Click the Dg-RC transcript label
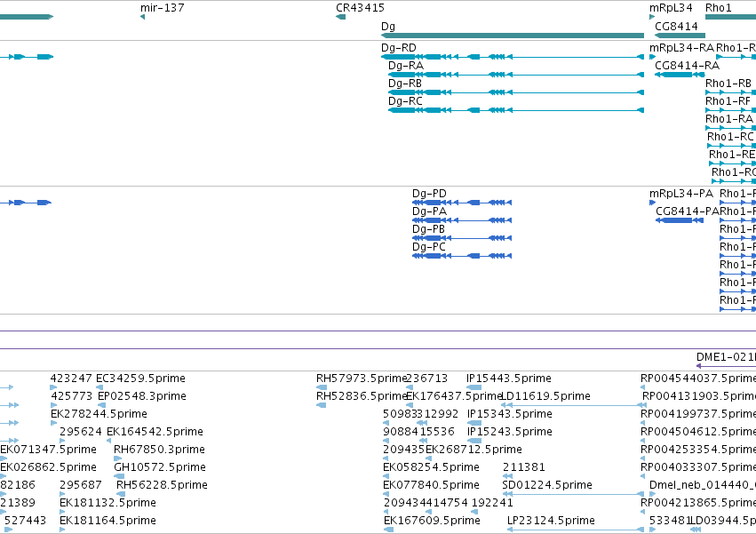Image resolution: width=756 pixels, height=534 pixels. (x=405, y=101)
